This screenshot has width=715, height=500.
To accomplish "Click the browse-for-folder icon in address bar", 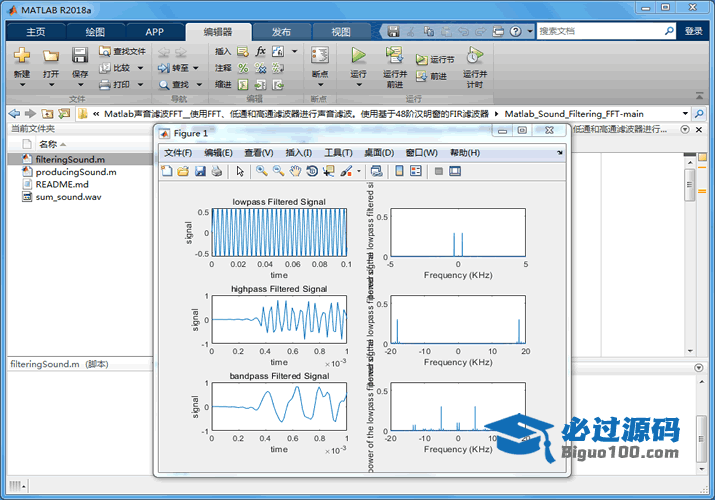I will (x=64, y=113).
